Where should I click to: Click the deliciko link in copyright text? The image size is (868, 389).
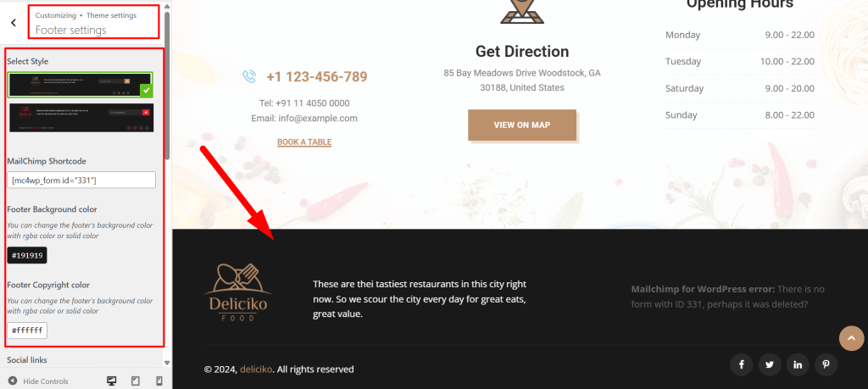tap(256, 369)
